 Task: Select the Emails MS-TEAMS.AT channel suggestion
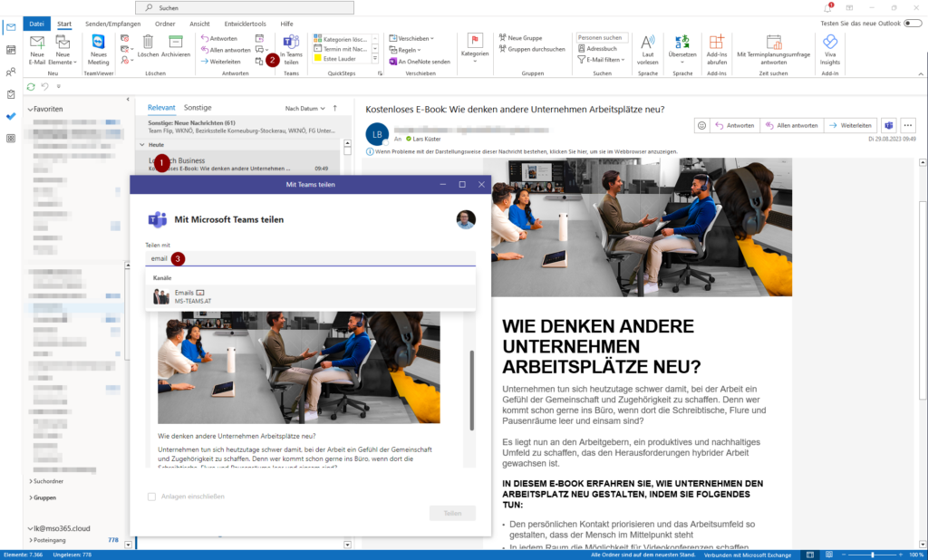pyautogui.click(x=311, y=296)
